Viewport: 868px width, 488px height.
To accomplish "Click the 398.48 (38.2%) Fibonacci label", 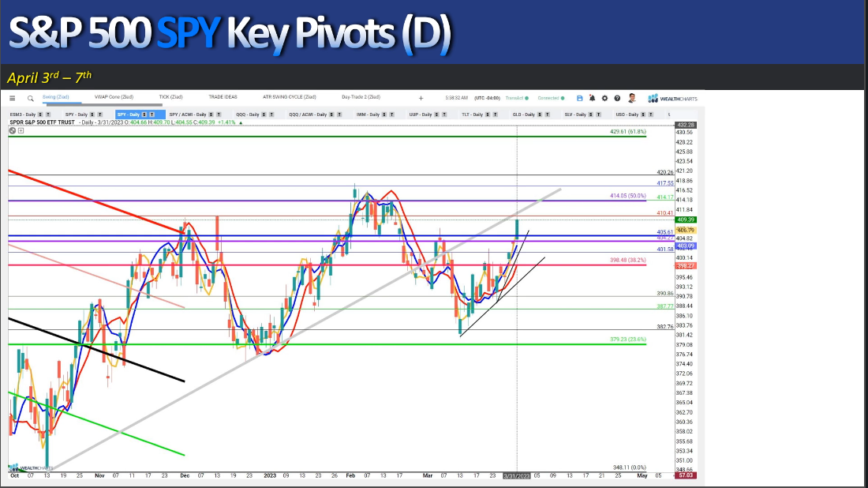I will pyautogui.click(x=628, y=261).
